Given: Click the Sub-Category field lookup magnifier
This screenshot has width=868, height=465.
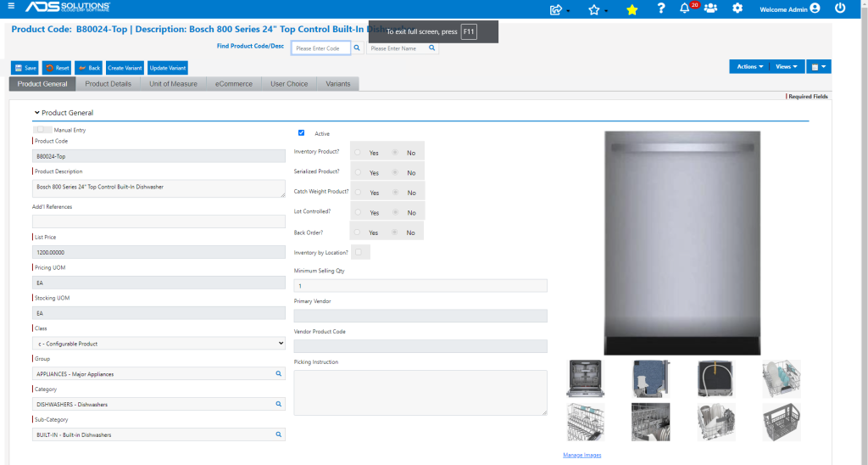Looking at the screenshot, I should [x=278, y=434].
